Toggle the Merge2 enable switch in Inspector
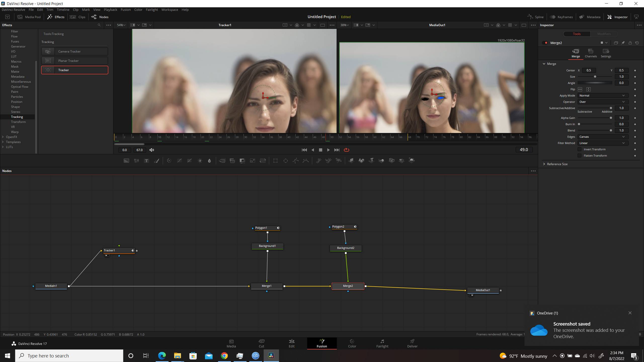The width and height of the screenshot is (644, 362). pos(545,43)
